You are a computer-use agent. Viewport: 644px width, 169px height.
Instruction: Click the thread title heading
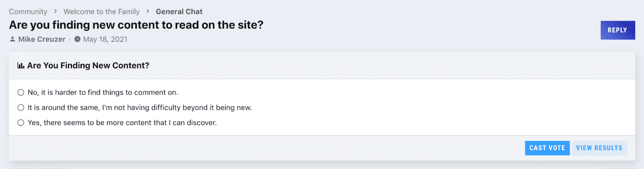click(136, 25)
